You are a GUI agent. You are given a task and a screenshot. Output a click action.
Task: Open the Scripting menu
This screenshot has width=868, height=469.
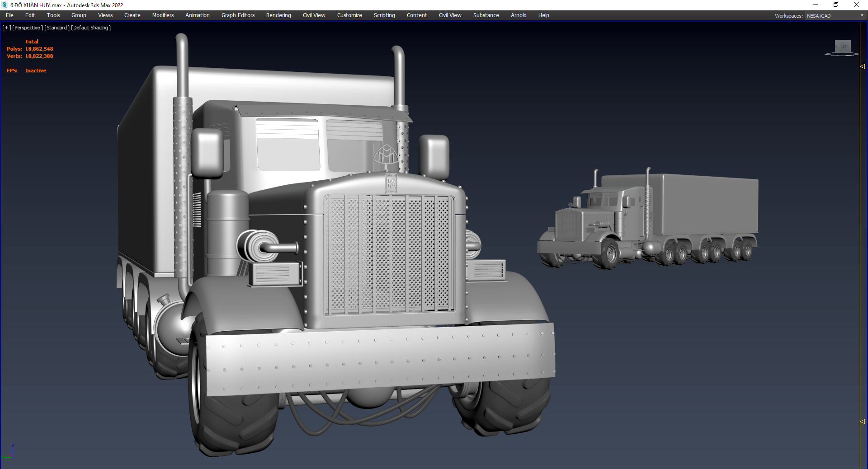click(384, 15)
